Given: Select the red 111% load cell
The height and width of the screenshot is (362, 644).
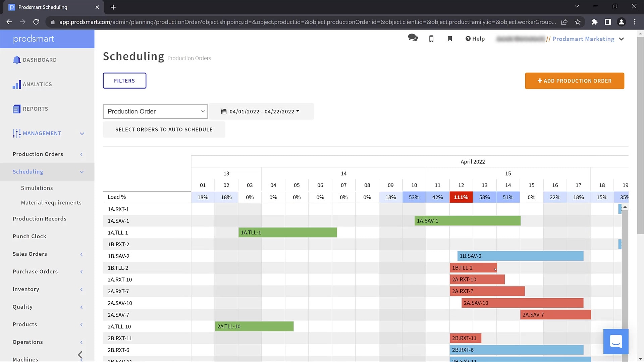Looking at the screenshot, I should click(461, 197).
